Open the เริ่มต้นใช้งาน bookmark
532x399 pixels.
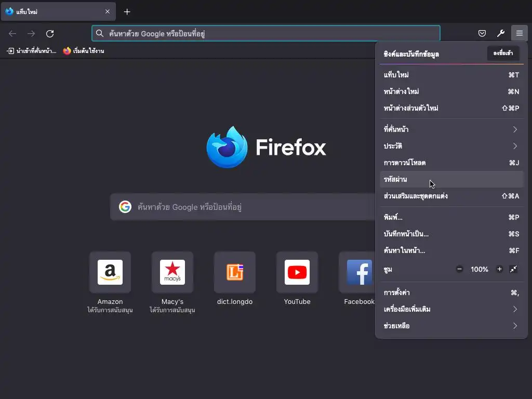click(x=84, y=51)
